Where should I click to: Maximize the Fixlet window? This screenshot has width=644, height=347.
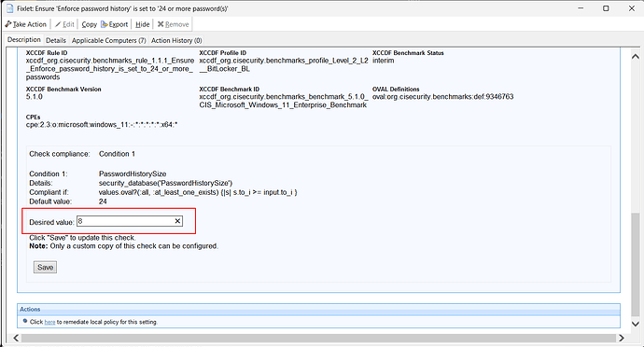click(606, 8)
